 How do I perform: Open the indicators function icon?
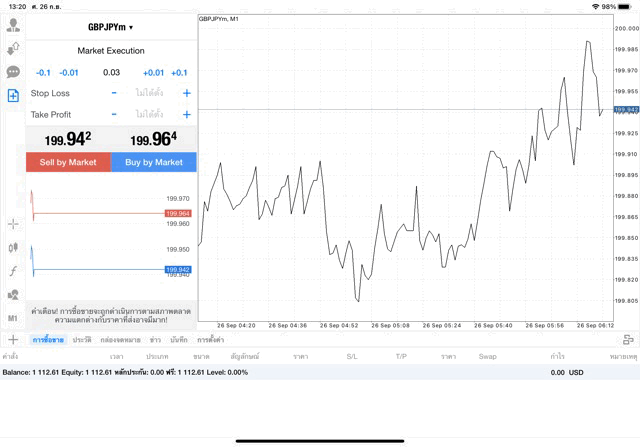coord(13,271)
